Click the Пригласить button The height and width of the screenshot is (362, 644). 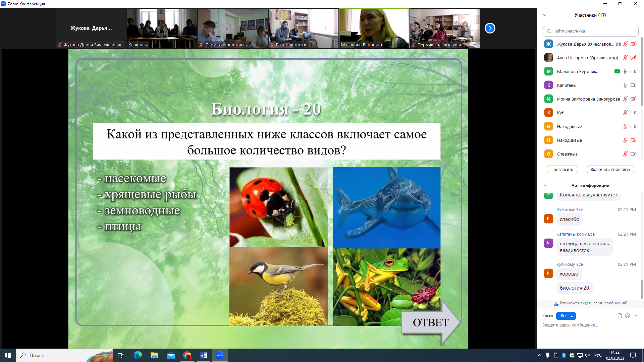(562, 170)
